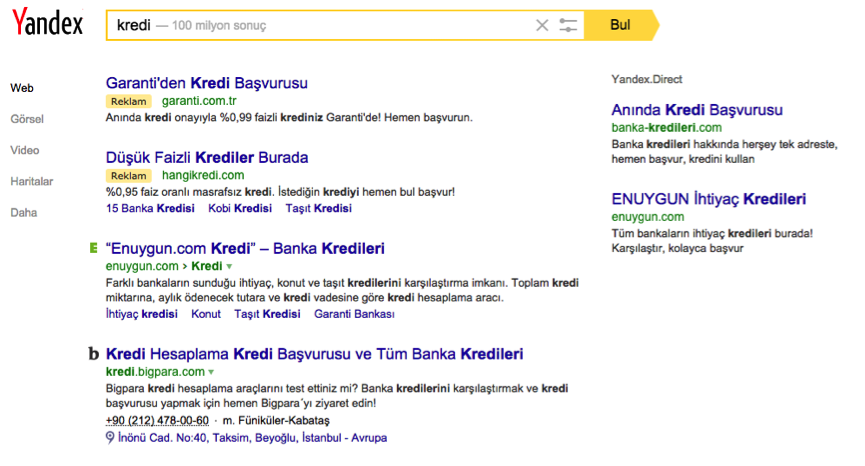Click the Bigpara b favicon
This screenshot has height=466, width=865.
point(94,354)
